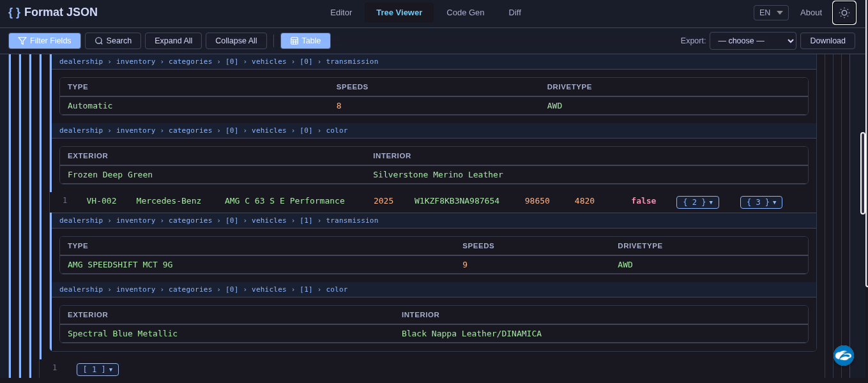Toggle the Filter Fields button
This screenshot has height=383, width=868.
pyautogui.click(x=45, y=41)
